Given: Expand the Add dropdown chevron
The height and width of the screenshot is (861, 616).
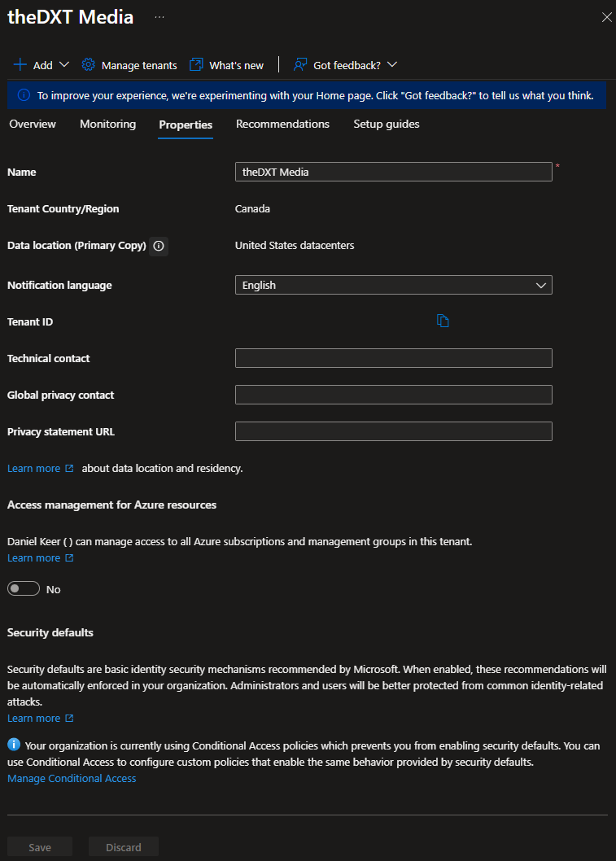Looking at the screenshot, I should pyautogui.click(x=64, y=65).
